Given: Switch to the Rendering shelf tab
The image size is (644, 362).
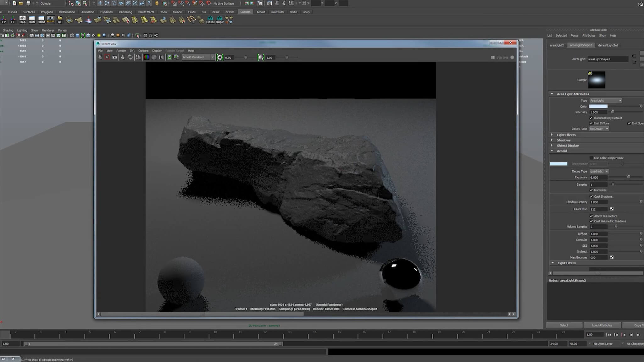Looking at the screenshot, I should (125, 12).
